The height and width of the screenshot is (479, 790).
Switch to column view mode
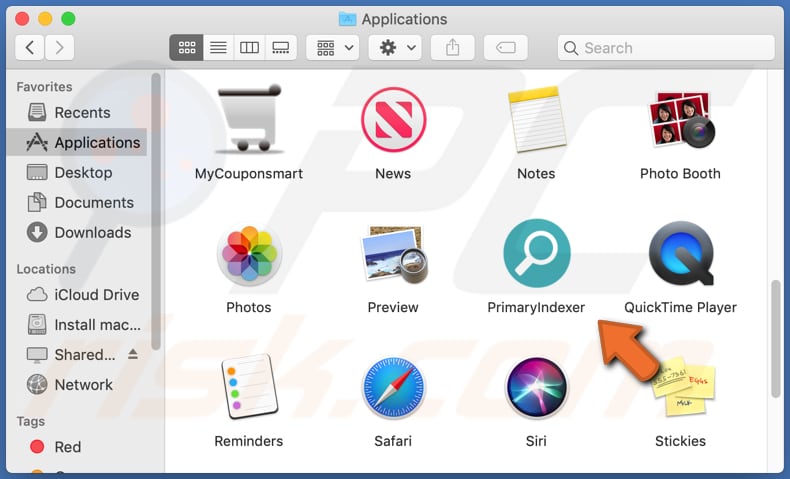249,47
